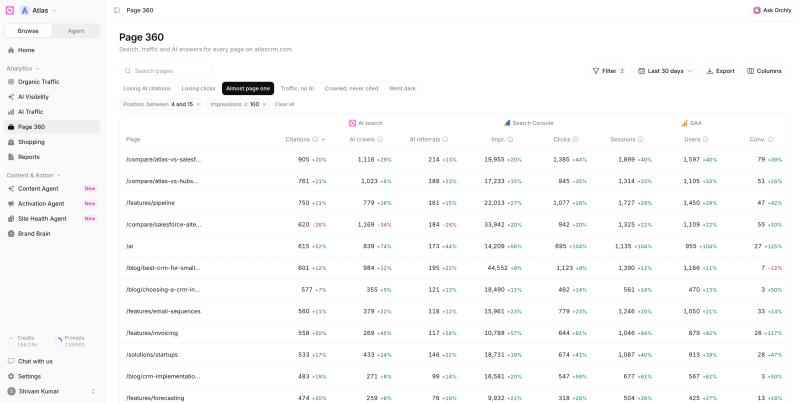Switch to the Agent mode tab
Image resolution: width=800 pixels, height=403 pixels.
[76, 31]
